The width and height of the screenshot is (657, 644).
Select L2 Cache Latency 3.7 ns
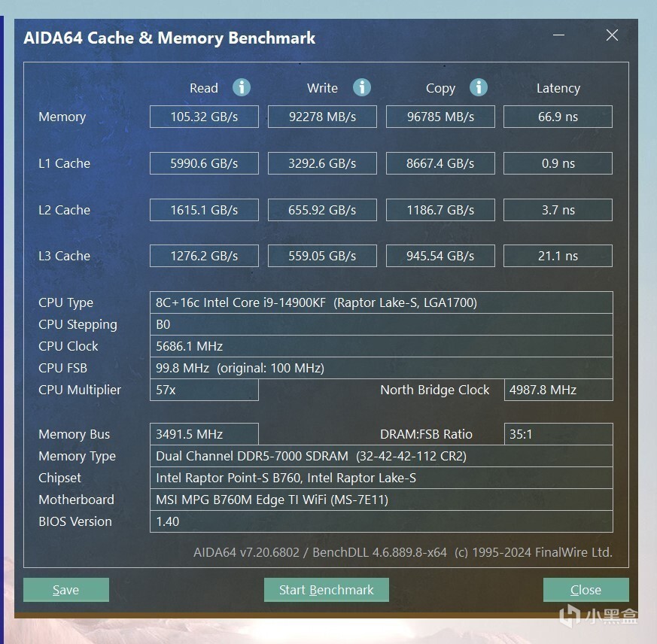pyautogui.click(x=558, y=210)
